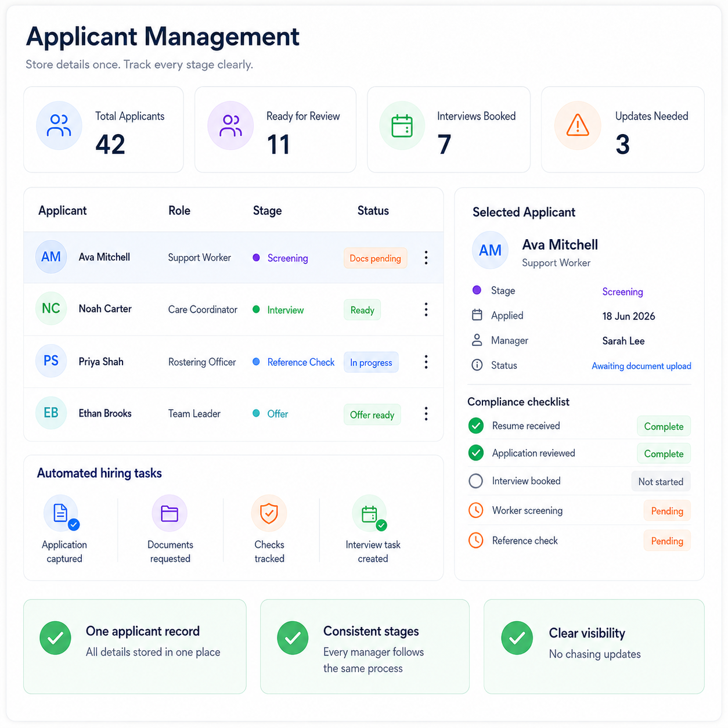The height and width of the screenshot is (728, 728).
Task: Toggle the Resume received green checkmark
Action: 476,426
